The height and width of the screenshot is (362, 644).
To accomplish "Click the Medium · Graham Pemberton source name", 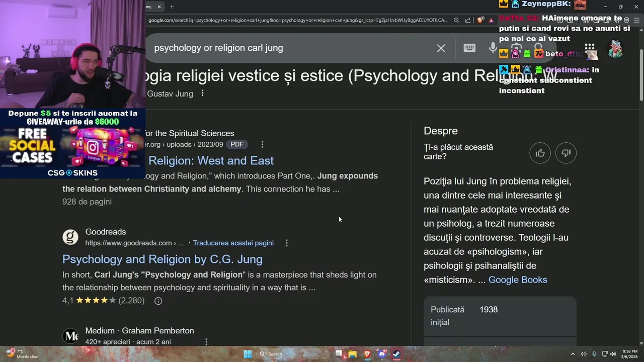I will click(139, 331).
